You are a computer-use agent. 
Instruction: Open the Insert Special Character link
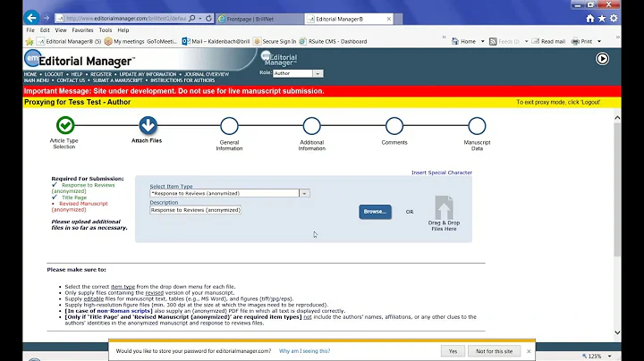(442, 172)
